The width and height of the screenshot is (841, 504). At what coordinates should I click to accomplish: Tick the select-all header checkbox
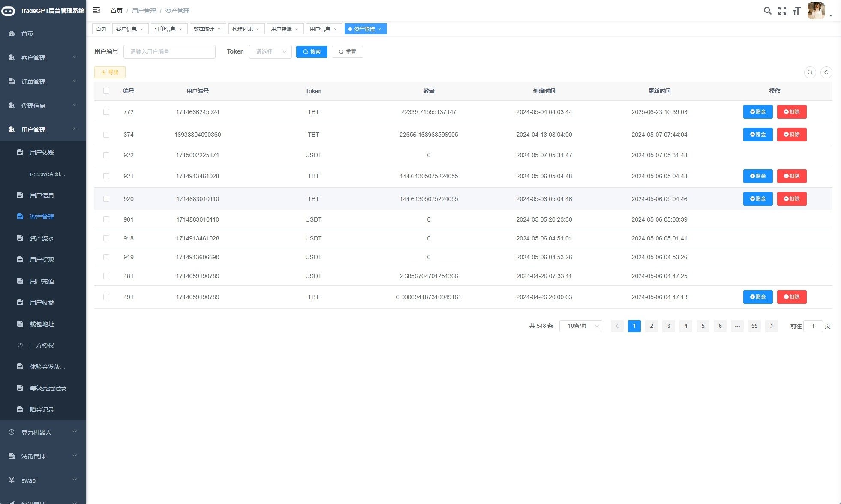tap(106, 91)
